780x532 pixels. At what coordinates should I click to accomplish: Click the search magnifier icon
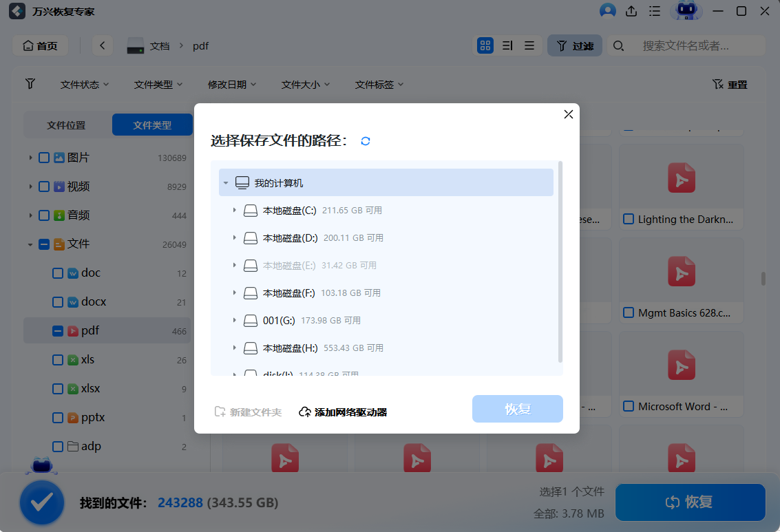618,45
